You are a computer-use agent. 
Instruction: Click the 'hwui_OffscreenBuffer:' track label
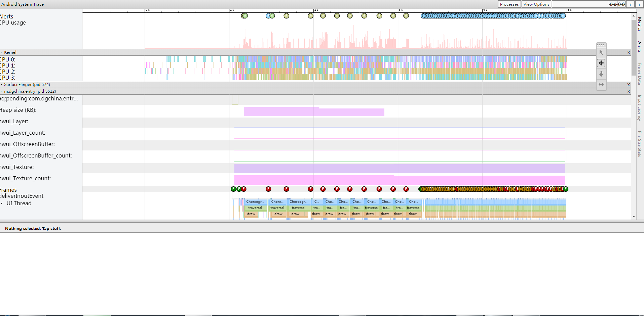[x=27, y=144]
